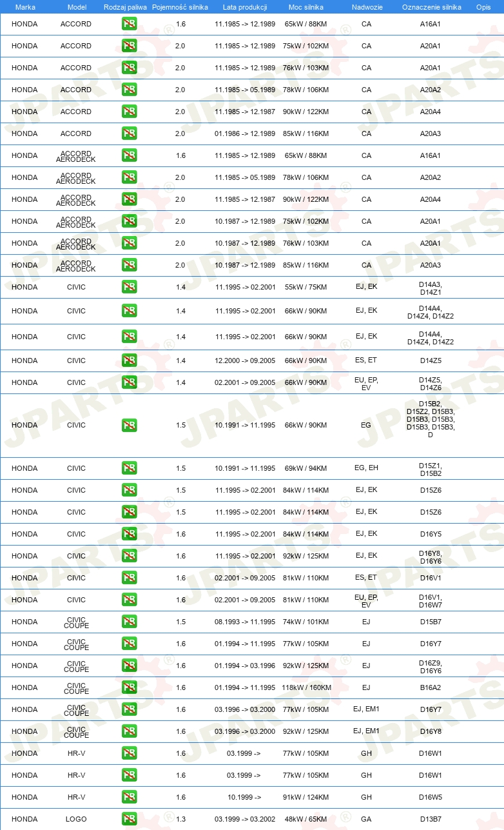Select dates 01.1994 -> 03.1996
This screenshot has height=830, width=504.
click(245, 666)
